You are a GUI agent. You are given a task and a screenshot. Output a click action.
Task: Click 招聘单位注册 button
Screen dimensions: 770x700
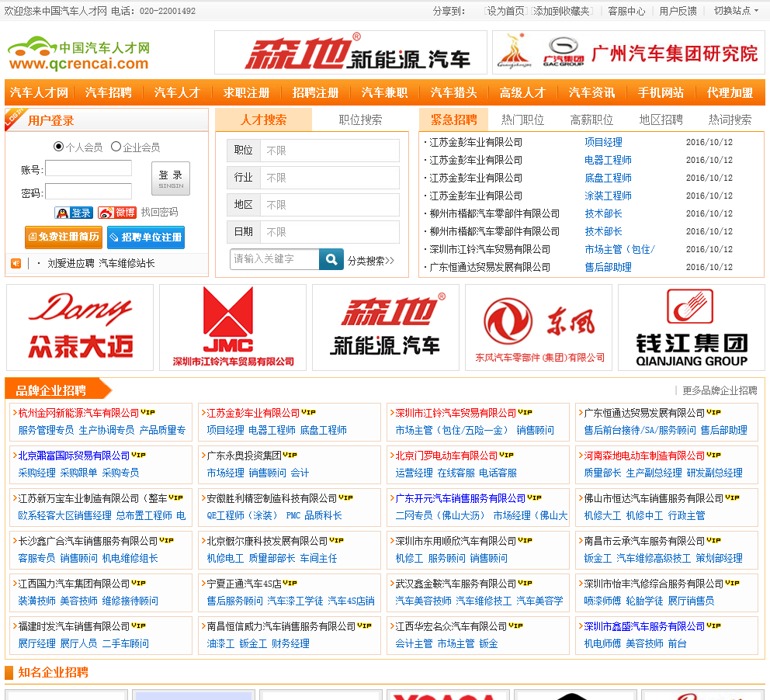[146, 237]
